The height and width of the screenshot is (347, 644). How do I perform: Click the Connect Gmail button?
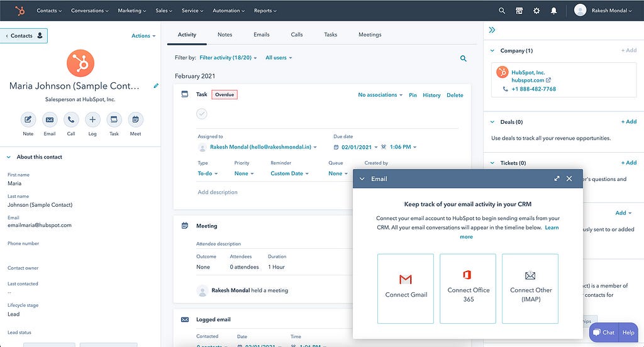(x=406, y=289)
